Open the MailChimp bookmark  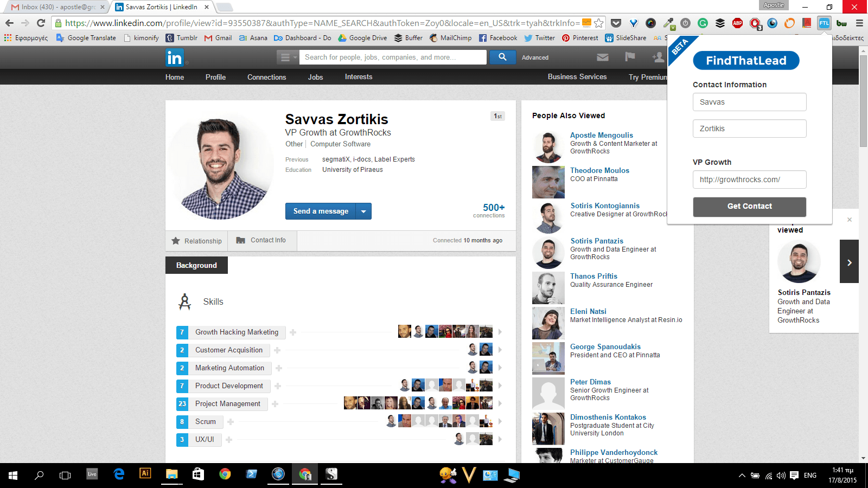click(450, 38)
